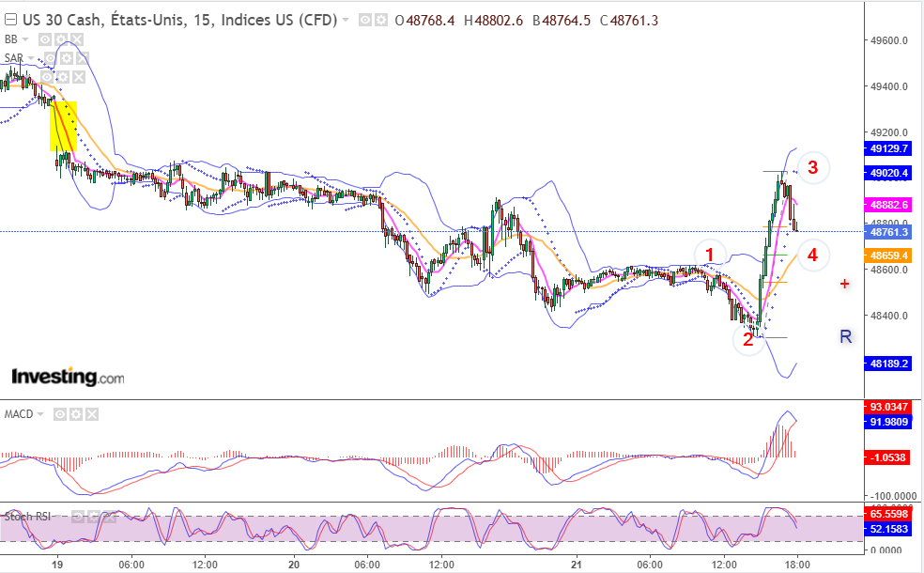The height and width of the screenshot is (573, 924).
Task: Select the open value O48768.4
Action: click(x=424, y=21)
